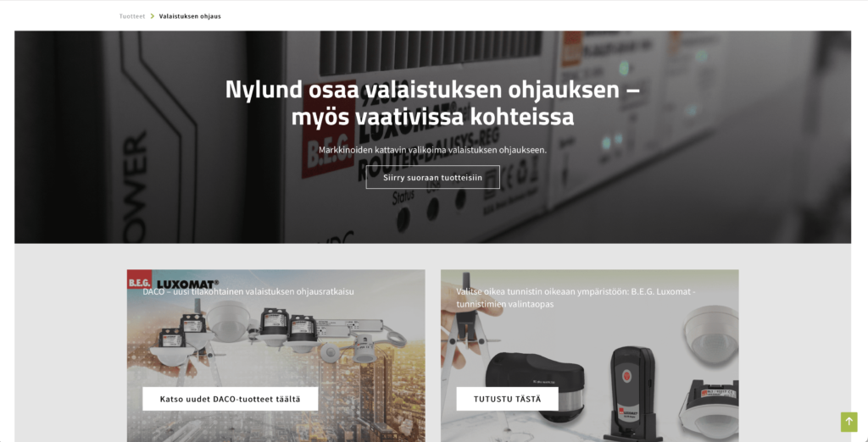Click the B.E.G. Luxomat logo on DACO card
The height and width of the screenshot is (442, 868).
(173, 282)
